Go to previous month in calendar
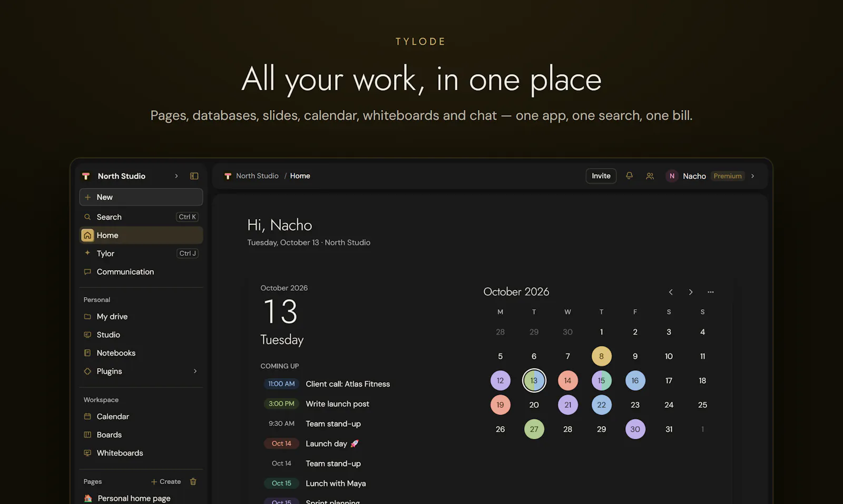The width and height of the screenshot is (843, 504). click(x=671, y=292)
